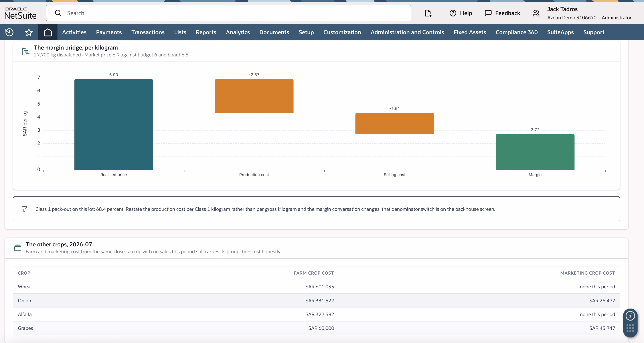Click the Margin axis label
The image size is (644, 343).
pos(535,175)
